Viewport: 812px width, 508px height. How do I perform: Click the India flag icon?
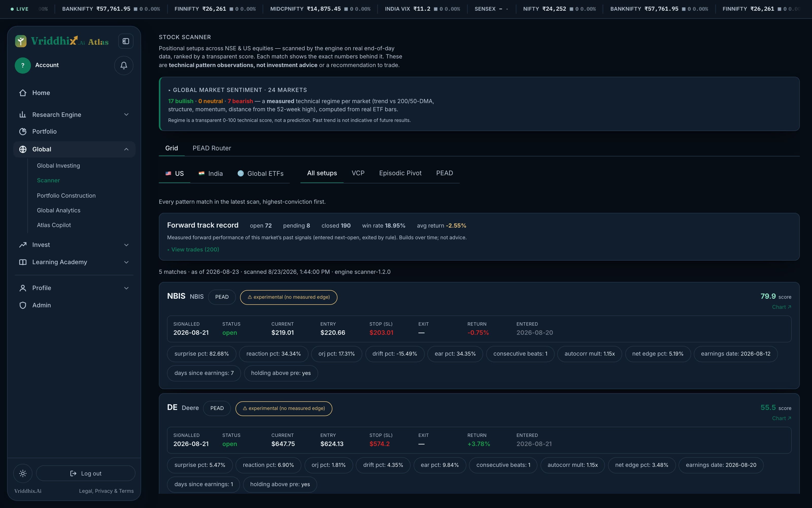pyautogui.click(x=201, y=173)
